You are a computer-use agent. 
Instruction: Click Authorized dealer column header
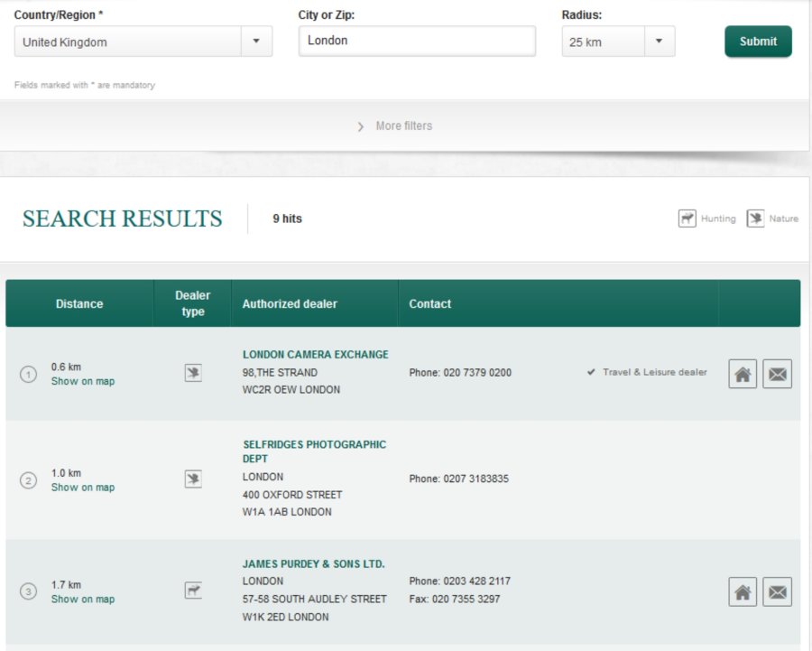(290, 304)
